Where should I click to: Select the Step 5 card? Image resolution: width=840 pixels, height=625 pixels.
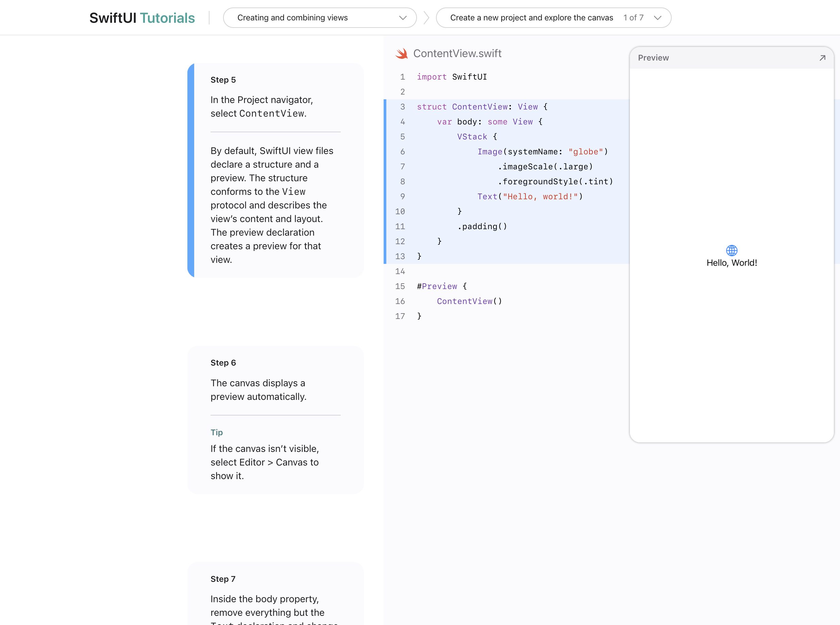(x=275, y=170)
